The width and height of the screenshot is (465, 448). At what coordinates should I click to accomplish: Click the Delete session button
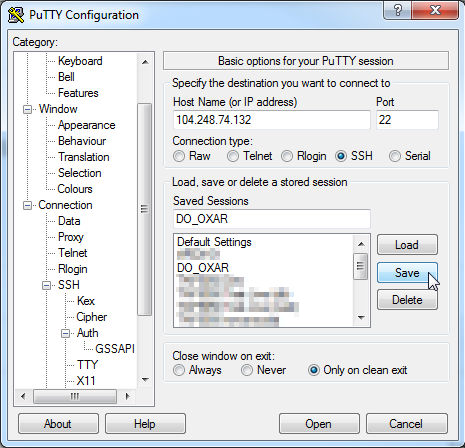(407, 300)
